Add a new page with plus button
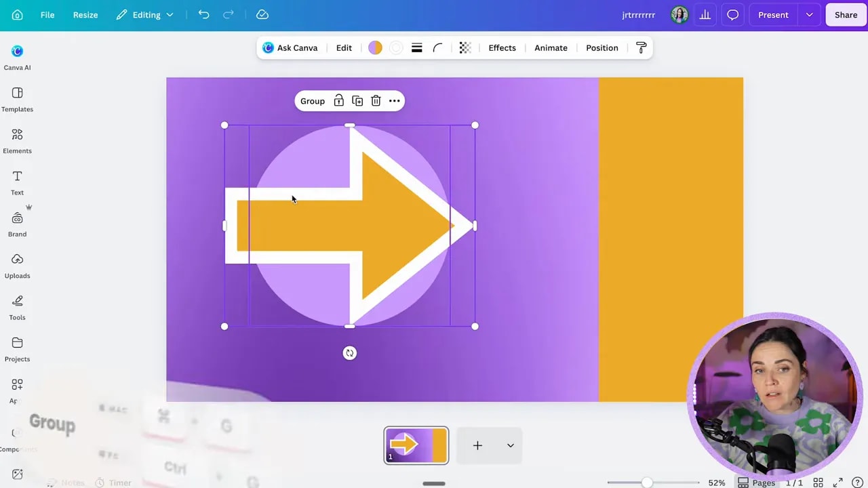The width and height of the screenshot is (868, 488). click(x=477, y=445)
